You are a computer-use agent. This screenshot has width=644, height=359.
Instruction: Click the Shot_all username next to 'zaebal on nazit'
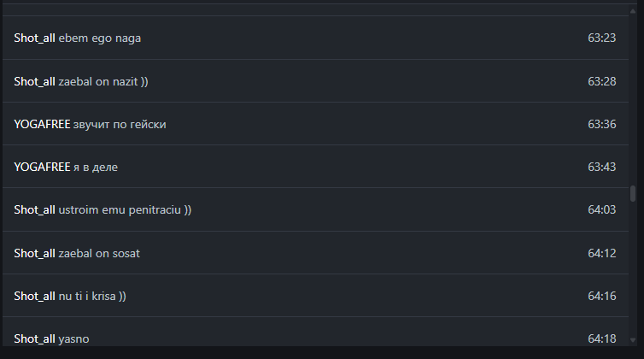(34, 81)
